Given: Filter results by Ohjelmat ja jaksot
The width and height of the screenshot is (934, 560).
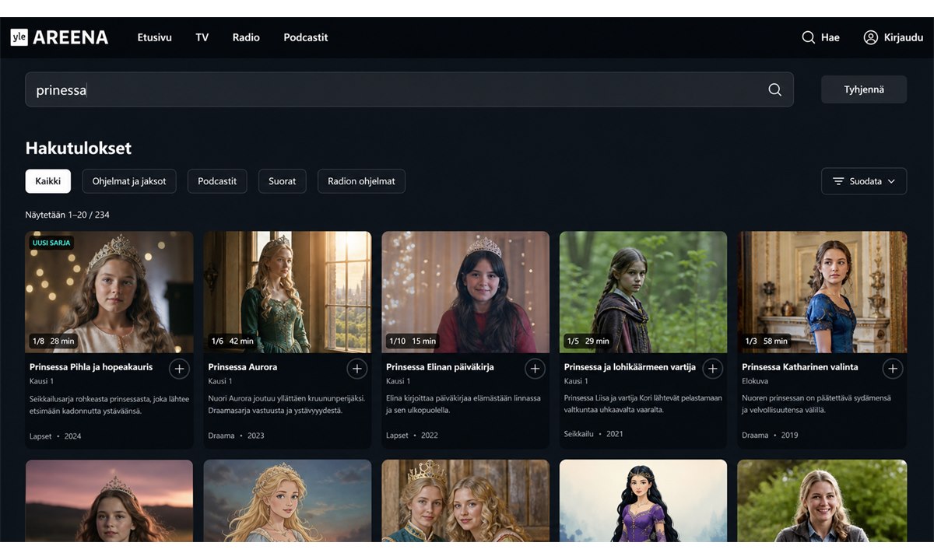Looking at the screenshot, I should (x=129, y=181).
